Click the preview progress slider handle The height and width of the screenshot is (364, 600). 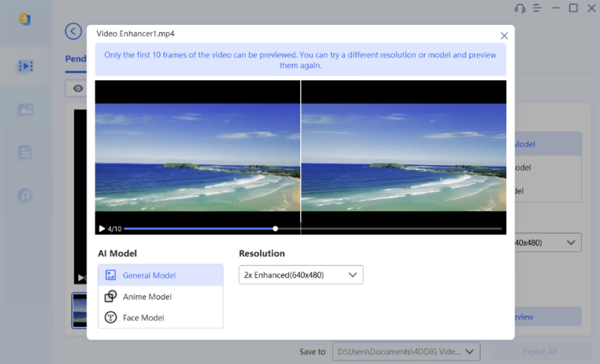(x=275, y=229)
